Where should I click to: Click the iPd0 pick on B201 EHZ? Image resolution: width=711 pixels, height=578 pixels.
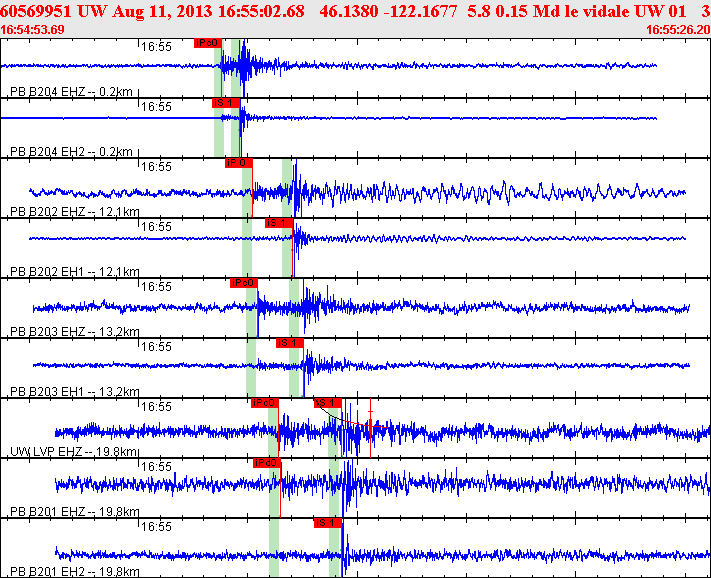click(x=267, y=463)
